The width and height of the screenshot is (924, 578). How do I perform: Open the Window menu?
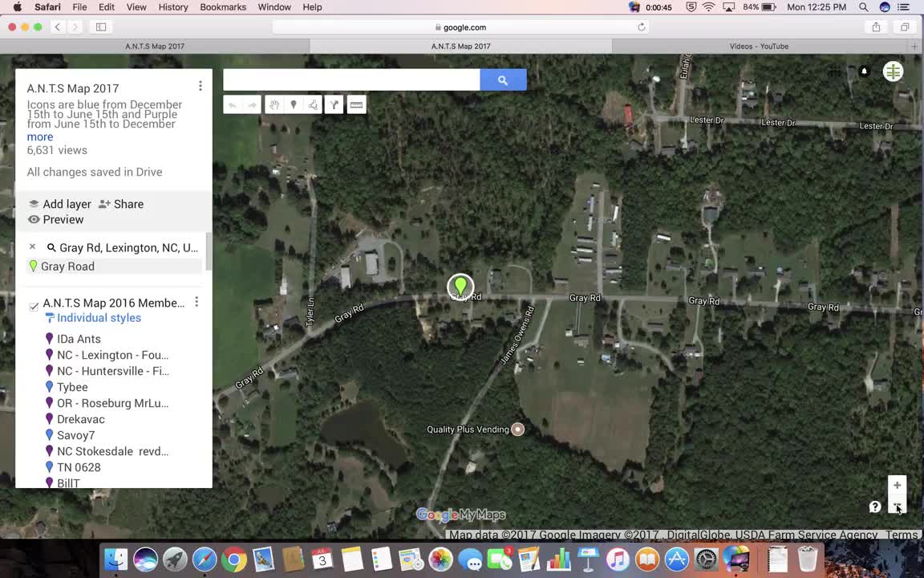[x=274, y=7]
